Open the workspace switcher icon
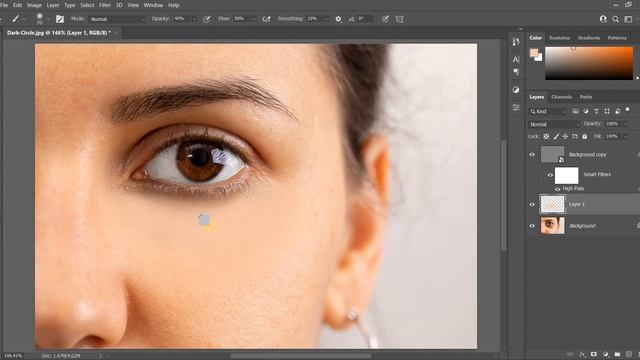640x360 pixels. click(629, 19)
